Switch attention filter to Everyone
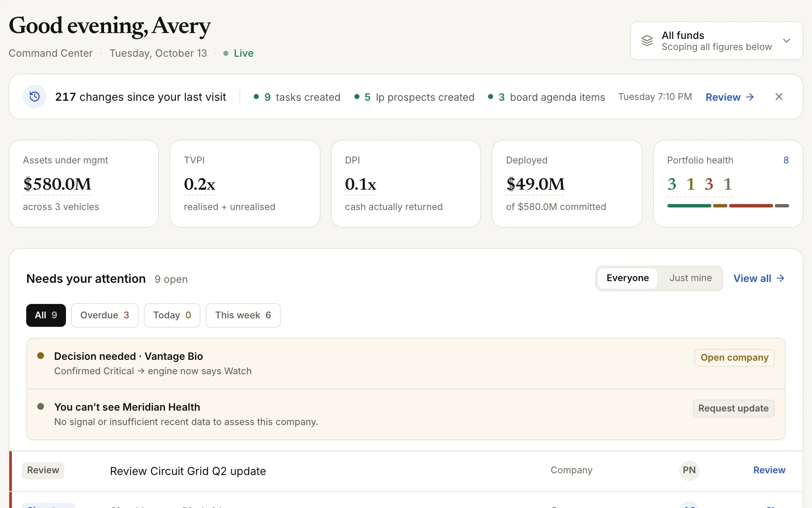Viewport: 812px width, 508px height. [628, 278]
